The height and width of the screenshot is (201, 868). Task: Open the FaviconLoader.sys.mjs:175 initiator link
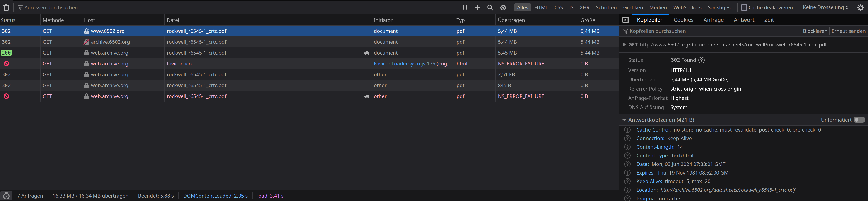point(404,64)
